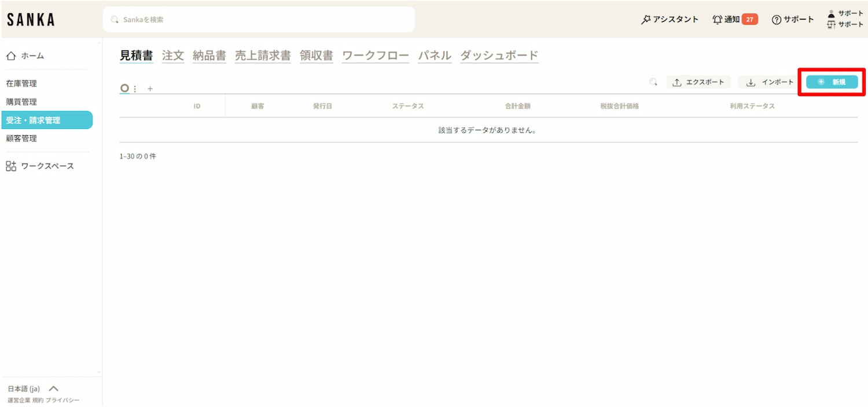Click the SANKA logo

31,20
